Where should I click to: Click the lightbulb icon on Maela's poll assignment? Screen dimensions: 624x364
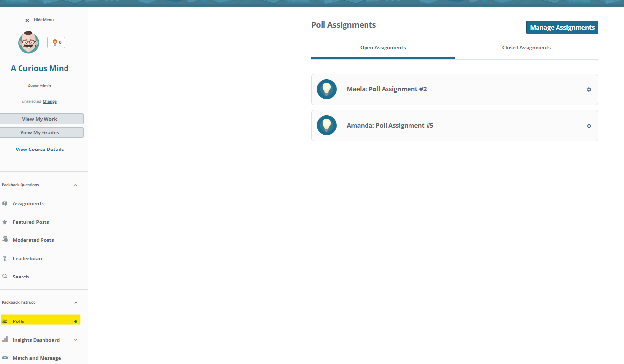(x=326, y=89)
